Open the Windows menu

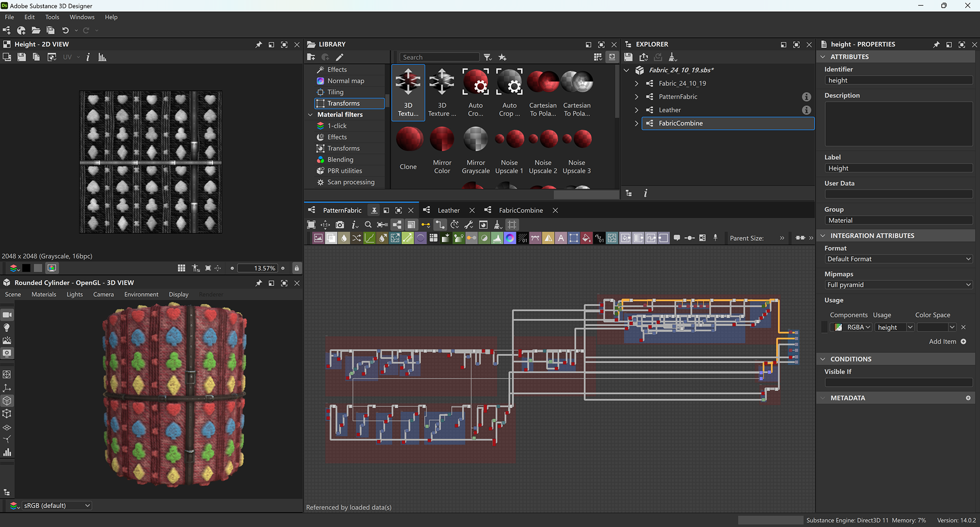coord(82,17)
